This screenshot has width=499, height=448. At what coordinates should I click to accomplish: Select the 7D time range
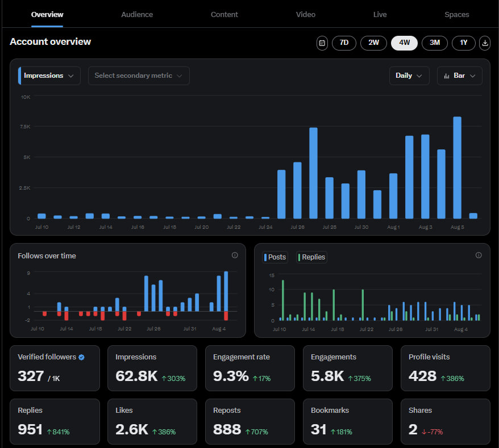(x=344, y=43)
